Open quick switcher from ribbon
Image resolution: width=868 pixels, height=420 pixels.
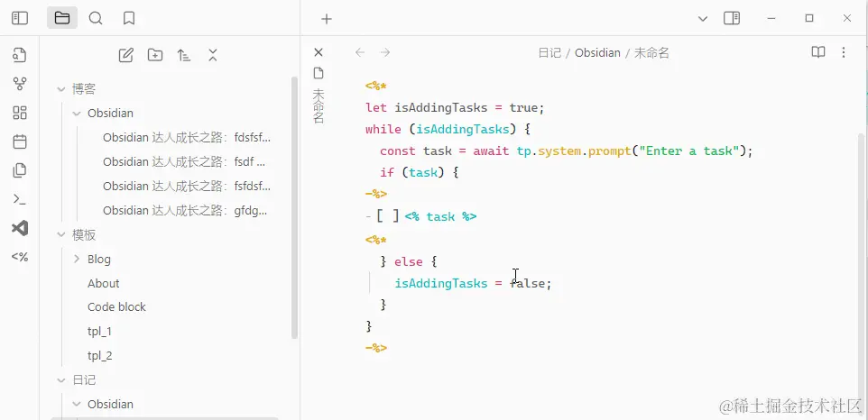coord(20,55)
